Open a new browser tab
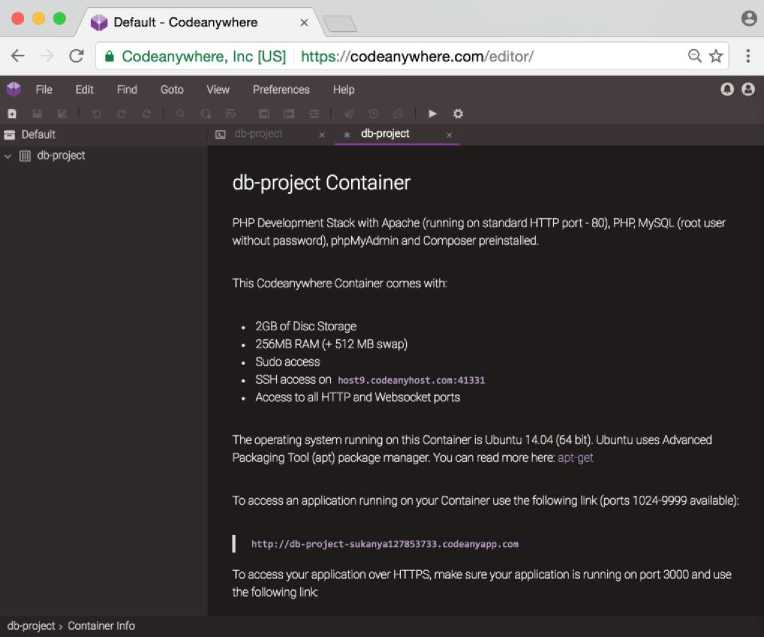 click(340, 23)
